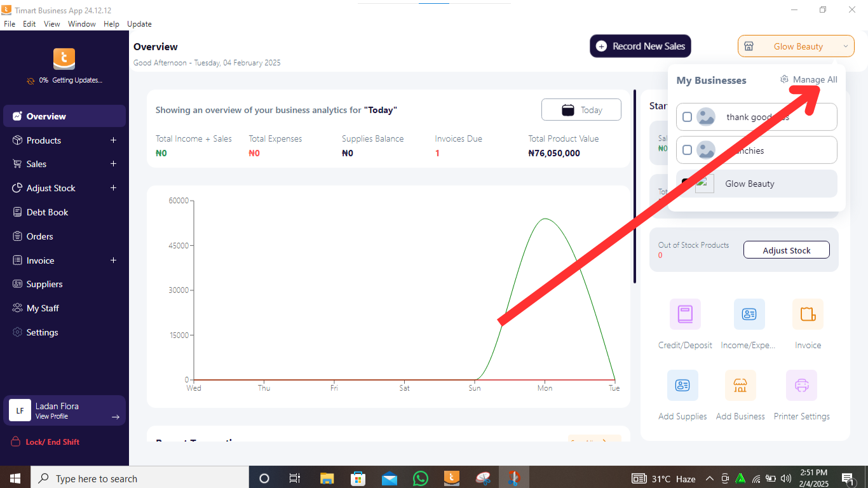The height and width of the screenshot is (488, 868).
Task: Show hidden system tray icons chevron
Action: coord(709,478)
